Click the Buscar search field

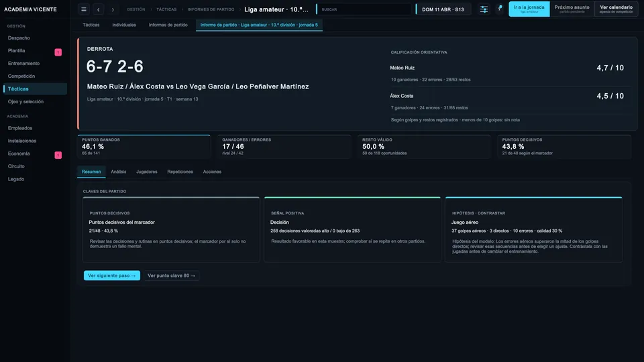[x=364, y=9]
